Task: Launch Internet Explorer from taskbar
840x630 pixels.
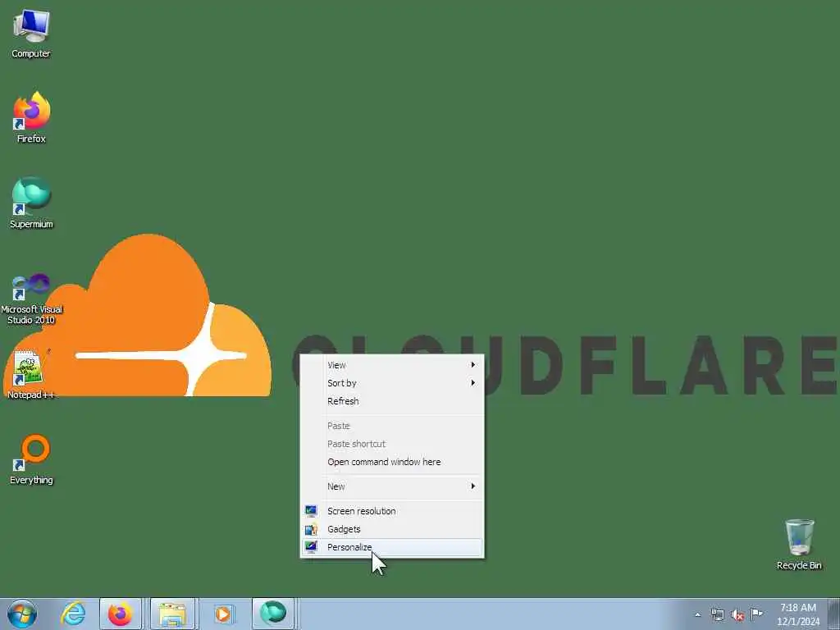Action: coord(73,614)
